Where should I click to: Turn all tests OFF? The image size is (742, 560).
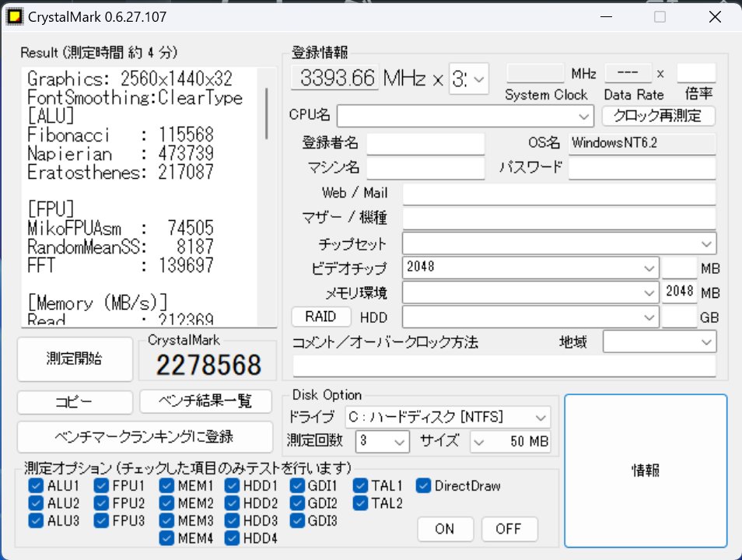[509, 529]
